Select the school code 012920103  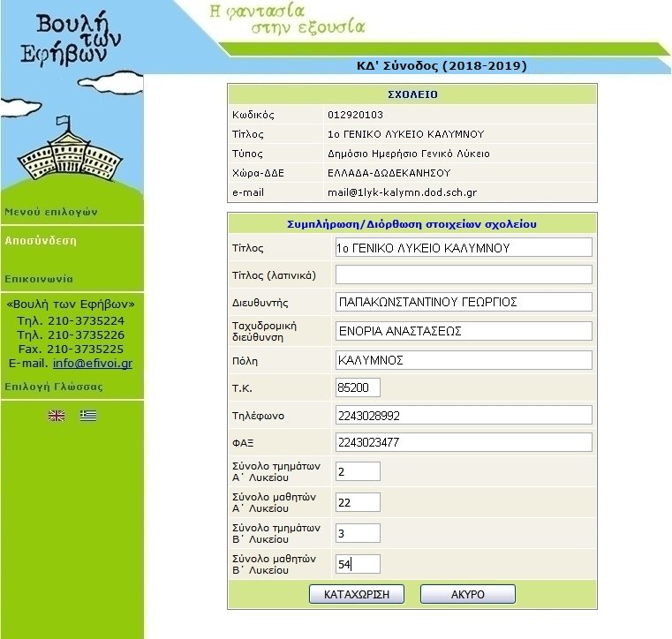pyautogui.click(x=355, y=115)
